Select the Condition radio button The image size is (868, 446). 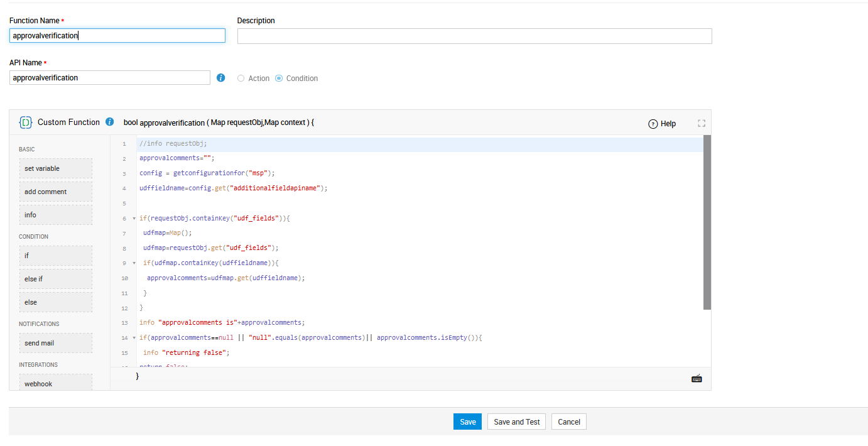(279, 79)
